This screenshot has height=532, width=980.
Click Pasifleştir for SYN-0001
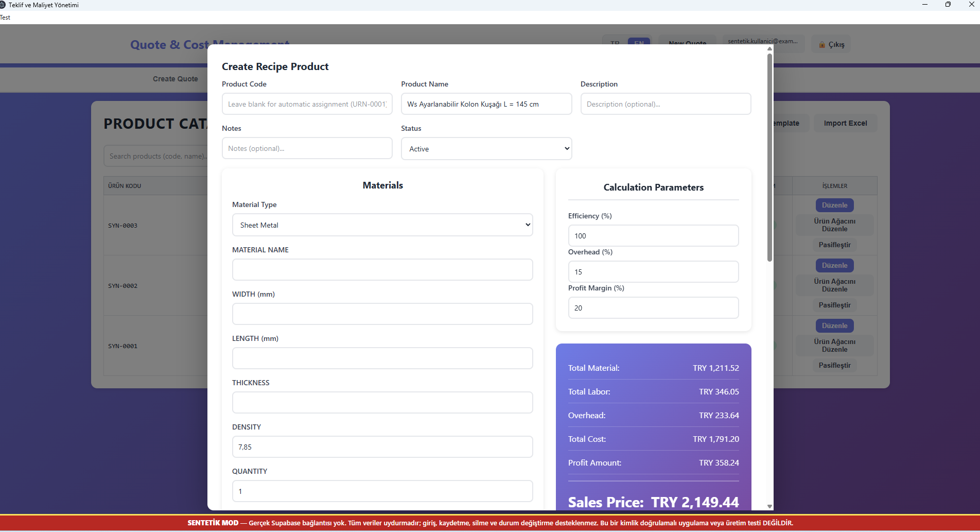pos(834,365)
